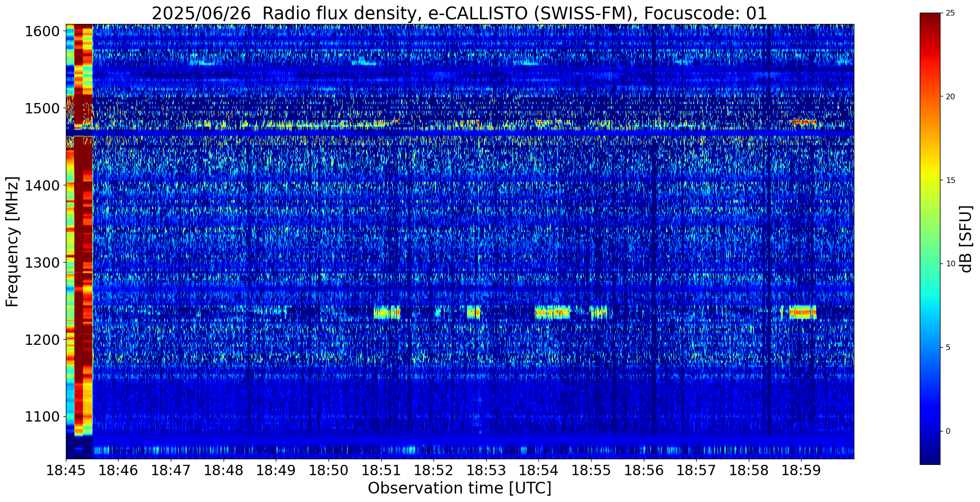Click the 1200 frequency tick label
Screen dimensions: 980x502
pyautogui.click(x=42, y=340)
